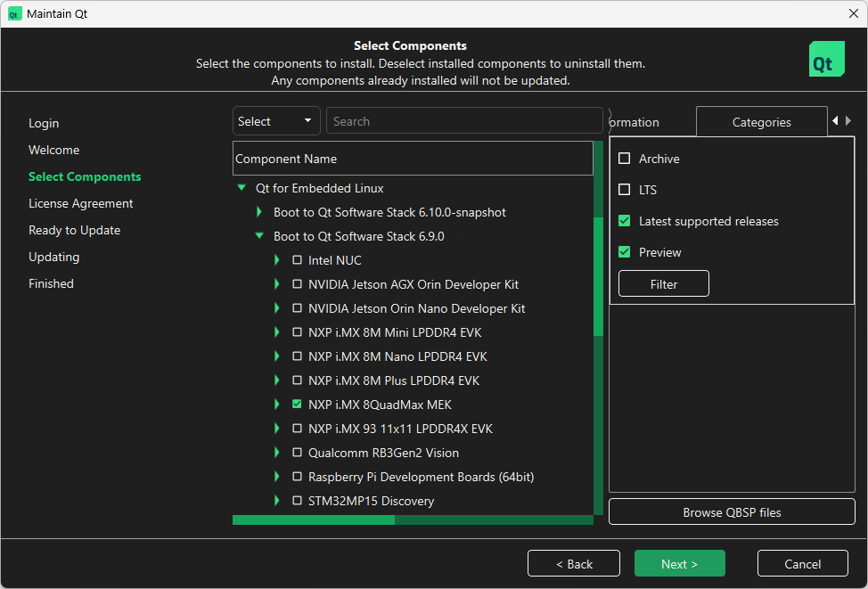Screen dimensions: 868x589
Task: Switch to the Categories tab
Action: point(761,122)
